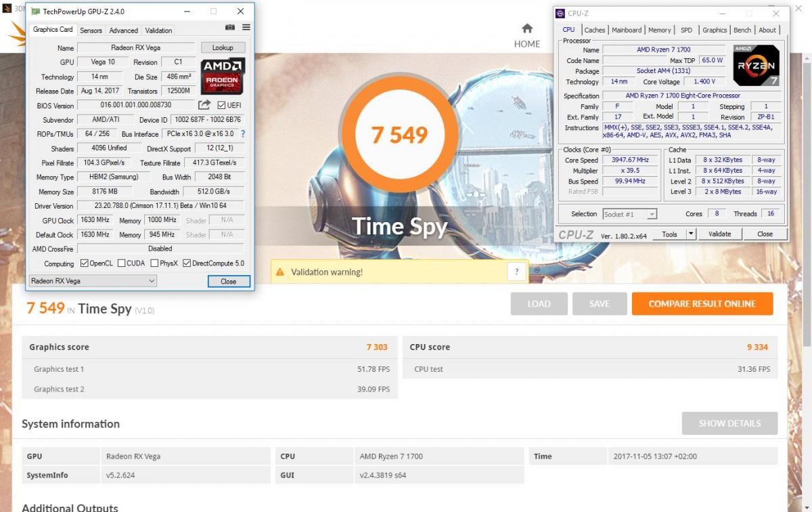The width and height of the screenshot is (812, 512).
Task: Switch to GPU-Z Validation tab
Action: tap(158, 30)
